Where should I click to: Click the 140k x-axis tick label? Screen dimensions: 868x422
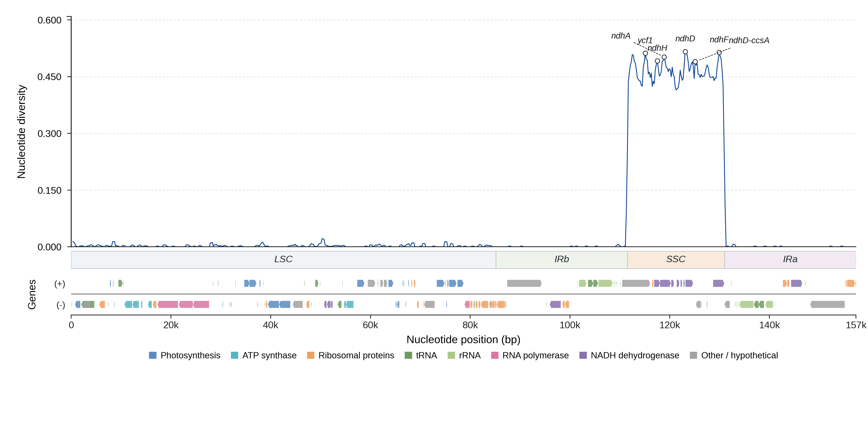(769, 325)
